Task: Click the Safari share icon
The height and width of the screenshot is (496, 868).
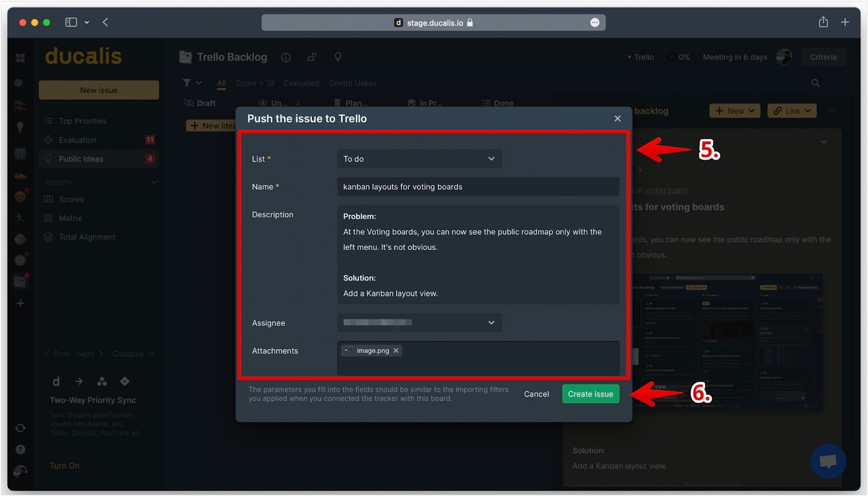Action: pos(823,22)
